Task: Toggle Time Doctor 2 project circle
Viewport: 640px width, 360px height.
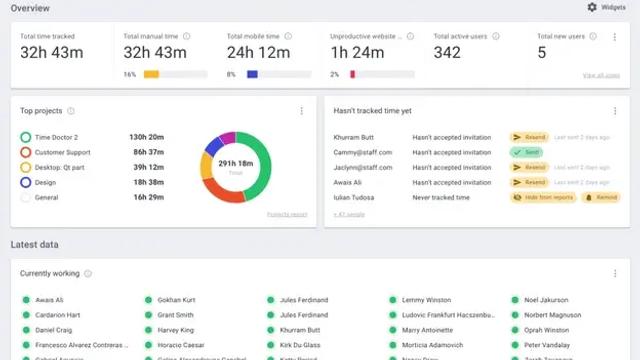Action: [x=26, y=137]
